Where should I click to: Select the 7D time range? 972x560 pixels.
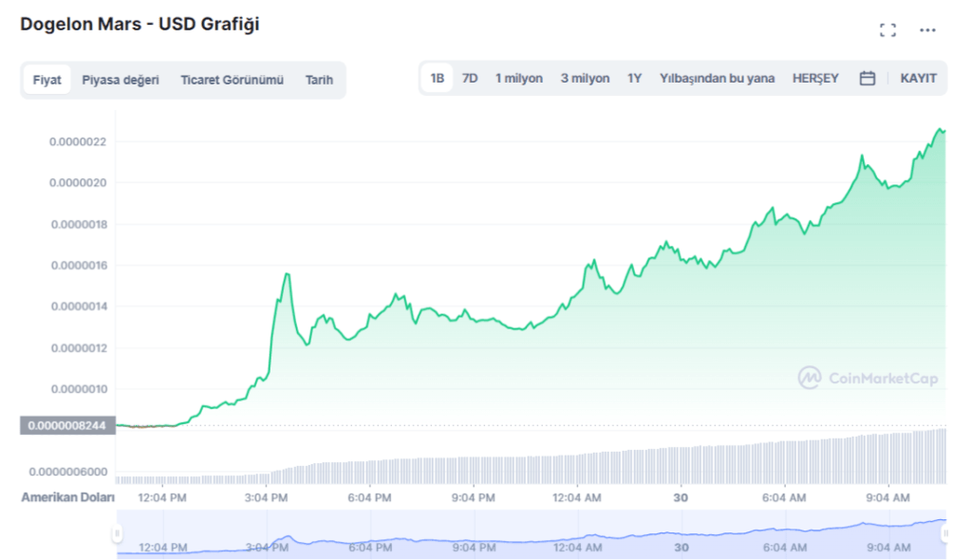point(470,78)
